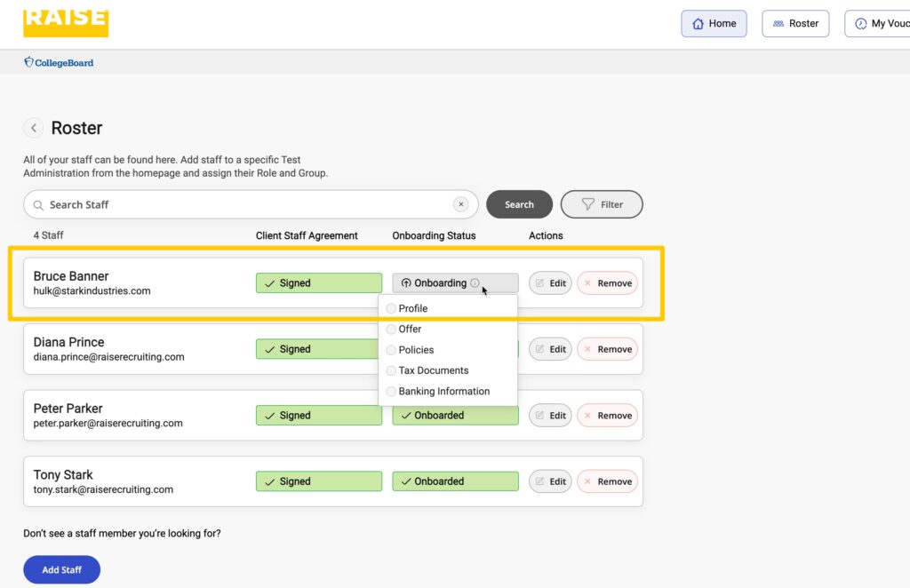Click into the Search Staff input field
The width and height of the screenshot is (910, 588).
[x=249, y=204]
